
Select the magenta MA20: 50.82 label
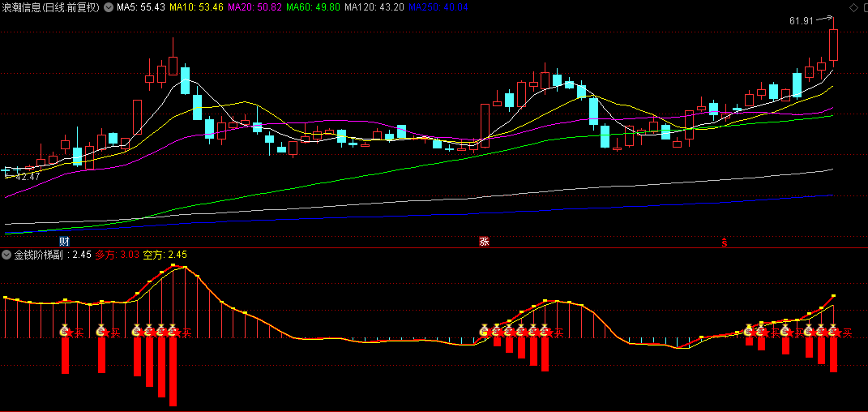pyautogui.click(x=254, y=7)
